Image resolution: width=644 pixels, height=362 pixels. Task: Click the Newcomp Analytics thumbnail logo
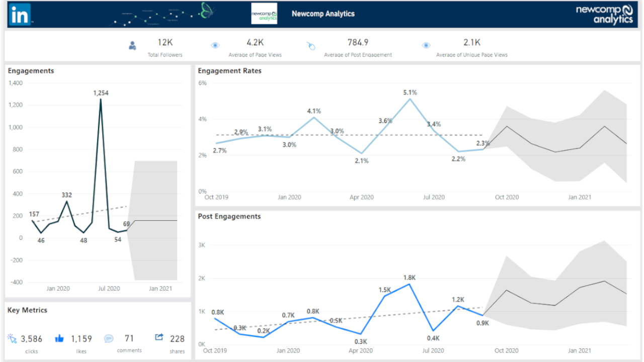pos(264,14)
